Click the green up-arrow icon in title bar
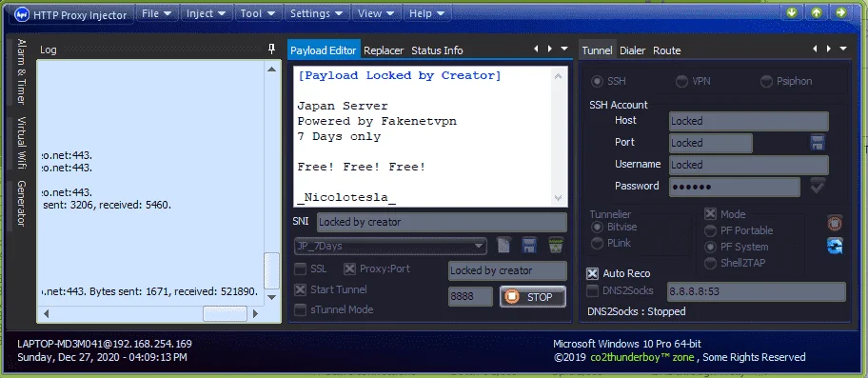This screenshot has height=378, width=868. click(x=817, y=12)
